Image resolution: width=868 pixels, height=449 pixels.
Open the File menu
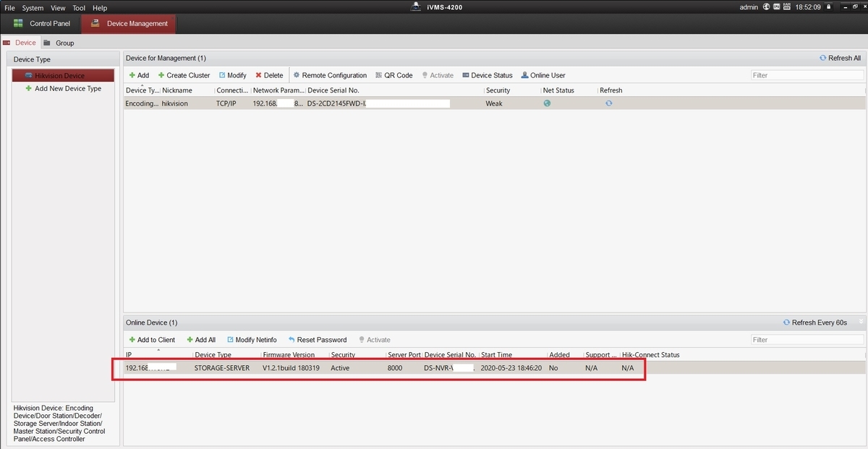point(9,8)
